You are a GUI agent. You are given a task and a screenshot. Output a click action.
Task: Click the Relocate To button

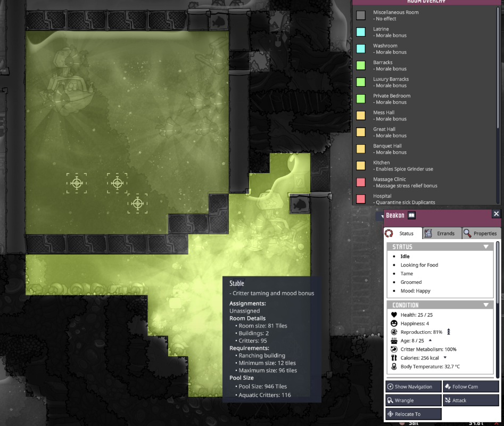[414, 414]
